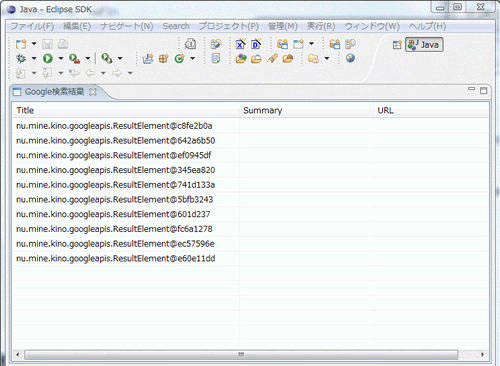Click the Debug bug icon
Screen dimensions: 500x366
click(x=21, y=59)
